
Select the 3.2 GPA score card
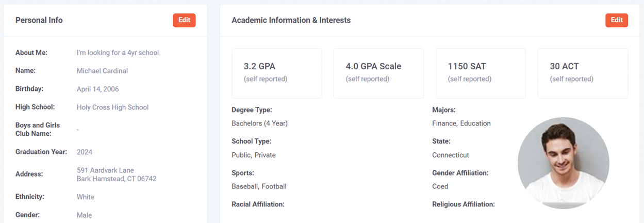pyautogui.click(x=276, y=73)
